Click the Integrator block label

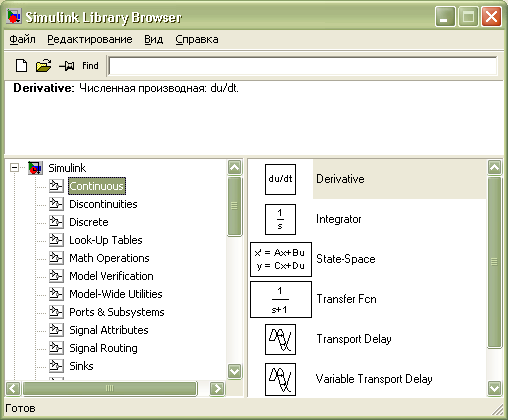tap(339, 219)
